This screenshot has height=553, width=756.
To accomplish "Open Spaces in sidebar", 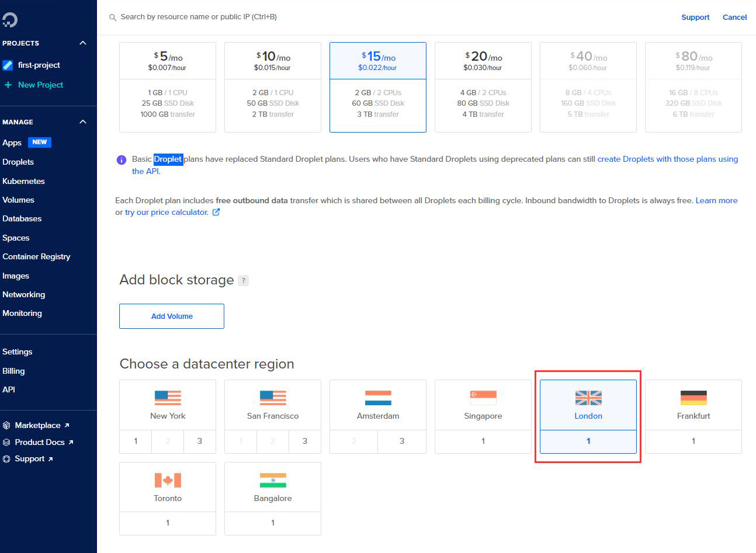I will pyautogui.click(x=16, y=238).
